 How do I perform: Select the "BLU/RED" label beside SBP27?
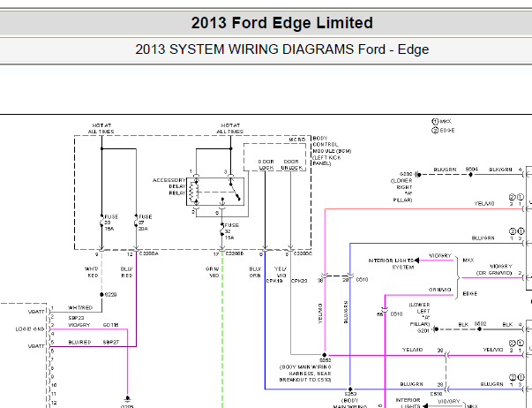(79, 342)
